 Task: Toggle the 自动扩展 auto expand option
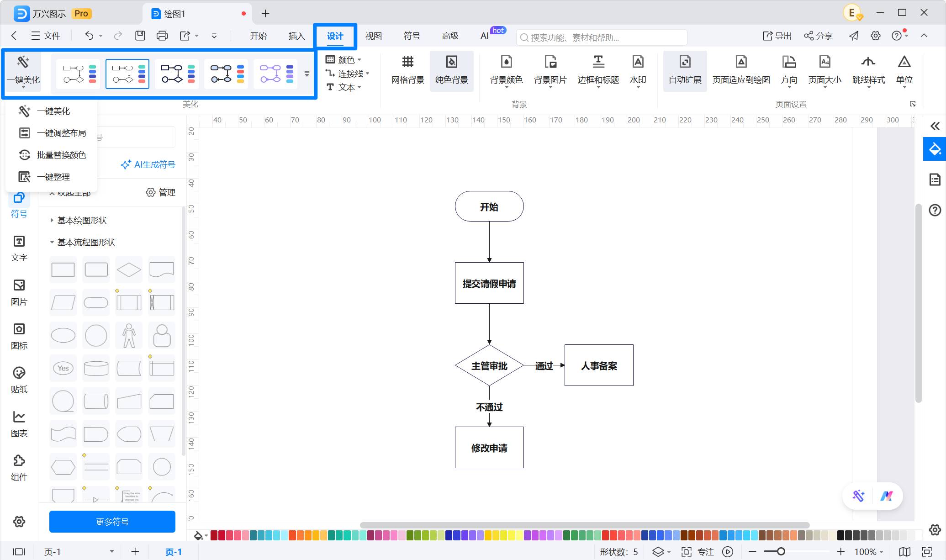(x=685, y=71)
